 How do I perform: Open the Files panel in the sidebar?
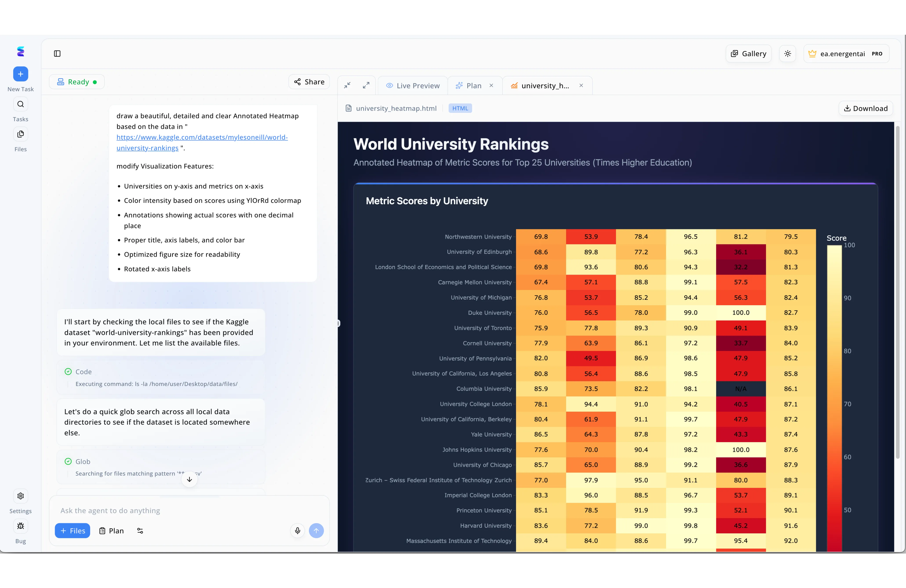tap(20, 134)
